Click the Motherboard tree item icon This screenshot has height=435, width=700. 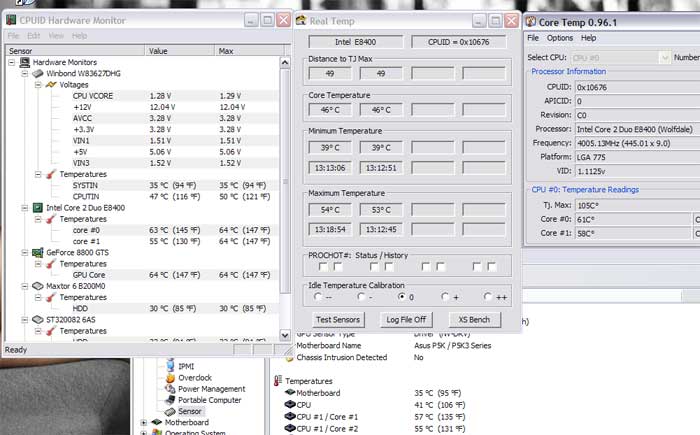pos(156,422)
